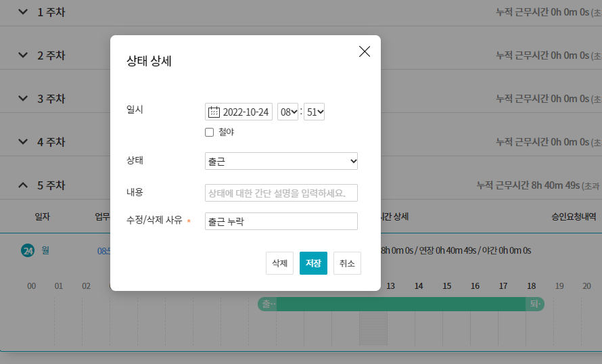
Task: Click the 24 date circle badge
Action: pyautogui.click(x=28, y=251)
